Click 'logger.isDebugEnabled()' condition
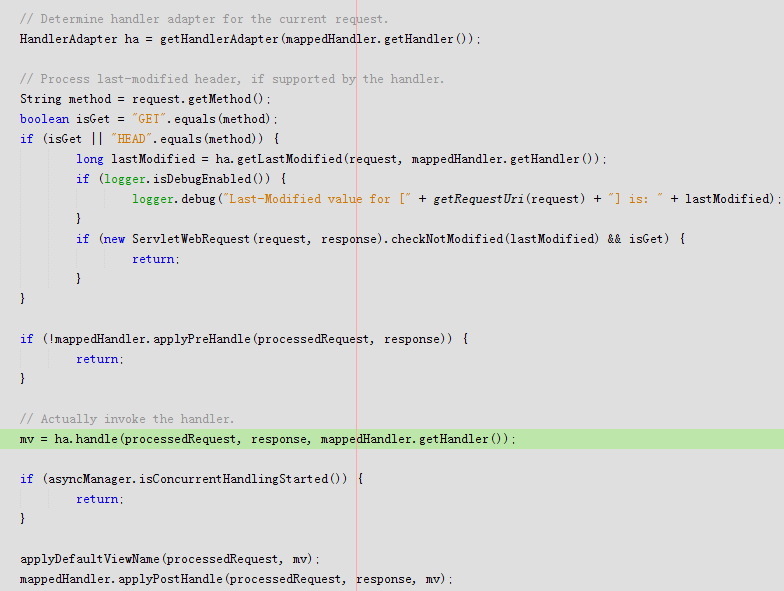 [x=187, y=179]
